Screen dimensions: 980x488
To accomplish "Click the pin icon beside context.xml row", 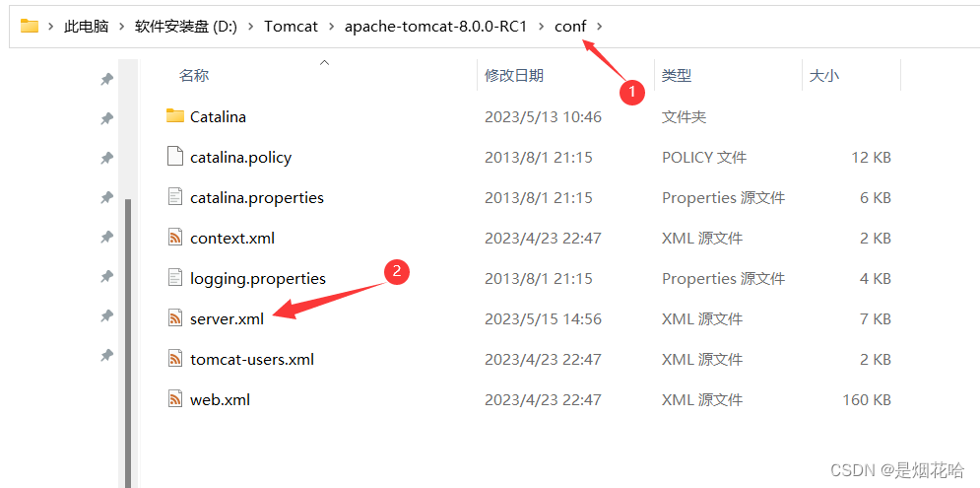I will coord(107,238).
